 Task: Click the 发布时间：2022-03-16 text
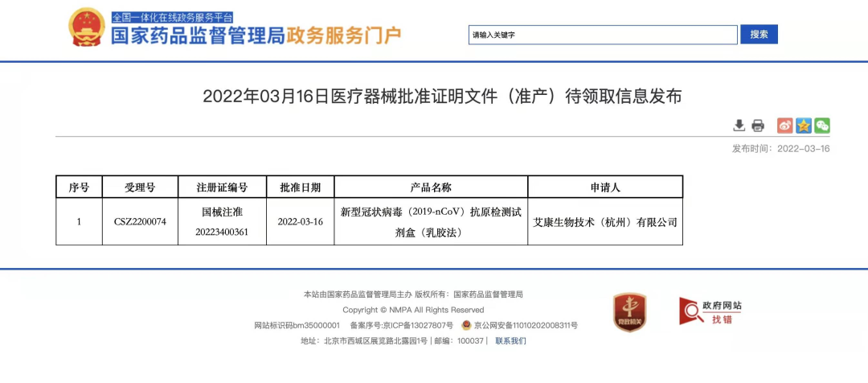[x=781, y=149]
